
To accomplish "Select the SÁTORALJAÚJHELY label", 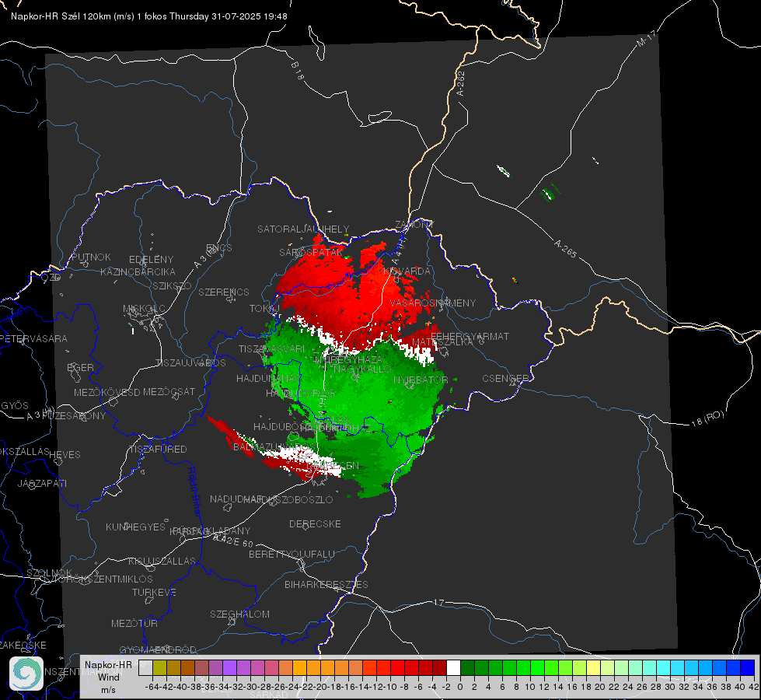I will (x=303, y=229).
